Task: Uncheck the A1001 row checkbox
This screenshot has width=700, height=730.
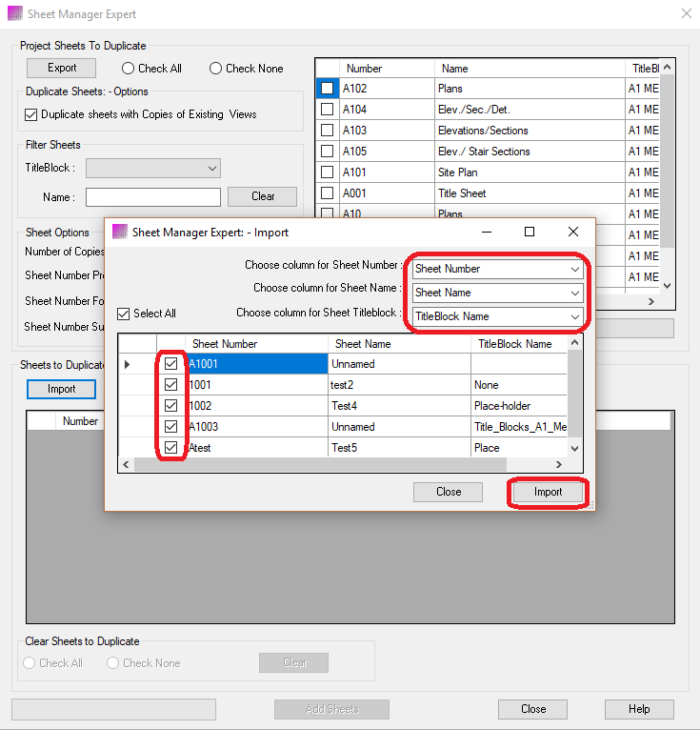Action: (x=171, y=364)
